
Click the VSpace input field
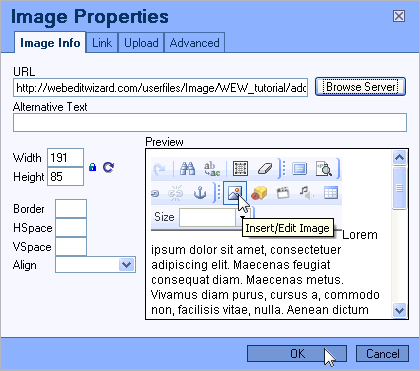pos(71,246)
